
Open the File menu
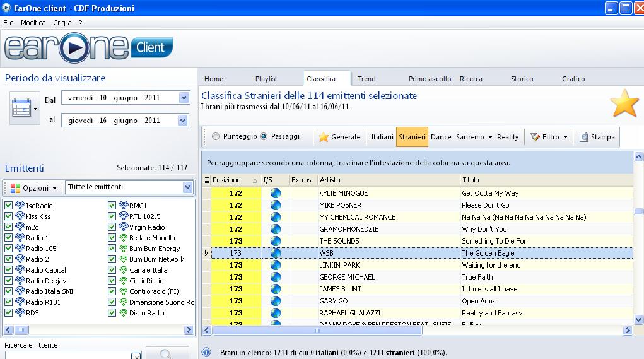tap(8, 23)
